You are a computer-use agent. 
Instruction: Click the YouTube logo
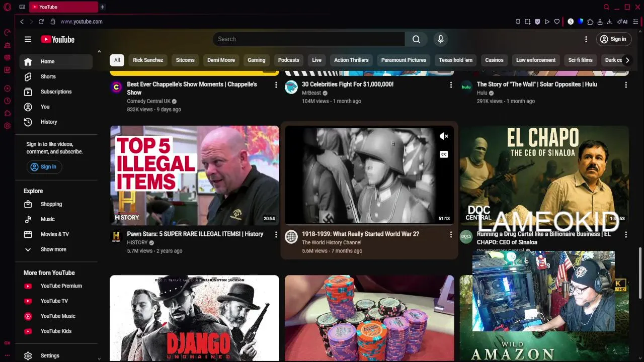tap(58, 39)
